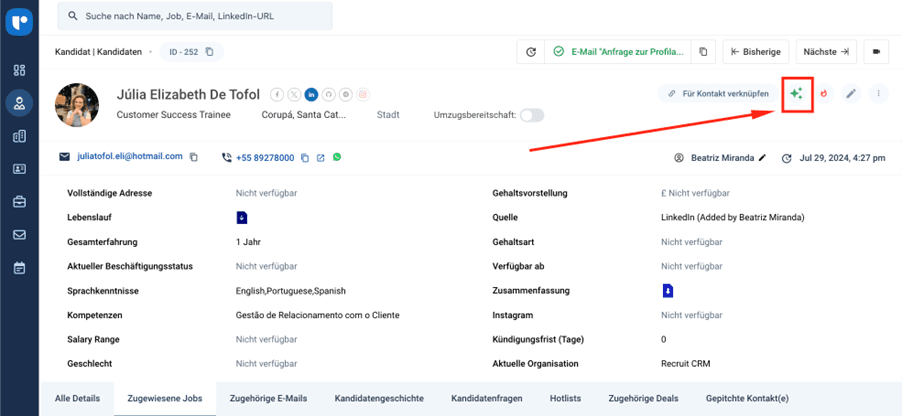Viewport: 902px width, 416px height.
Task: Switch to the Zugehörige Deals tab
Action: click(x=644, y=398)
